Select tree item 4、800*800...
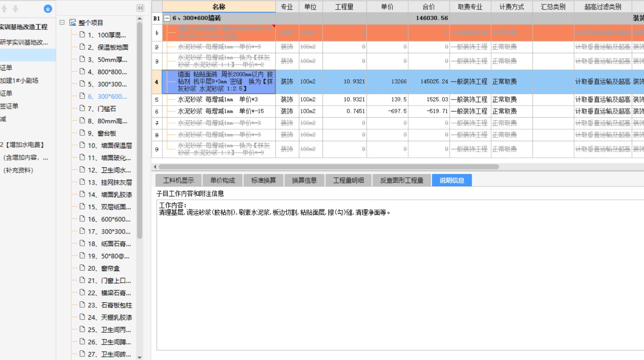Screen dimensions: 644x360 point(107,72)
